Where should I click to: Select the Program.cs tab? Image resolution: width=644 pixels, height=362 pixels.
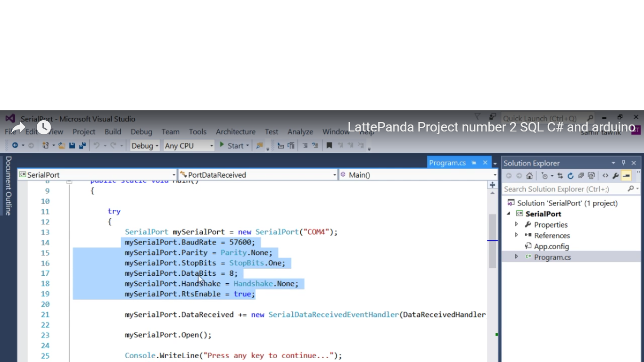tap(447, 162)
